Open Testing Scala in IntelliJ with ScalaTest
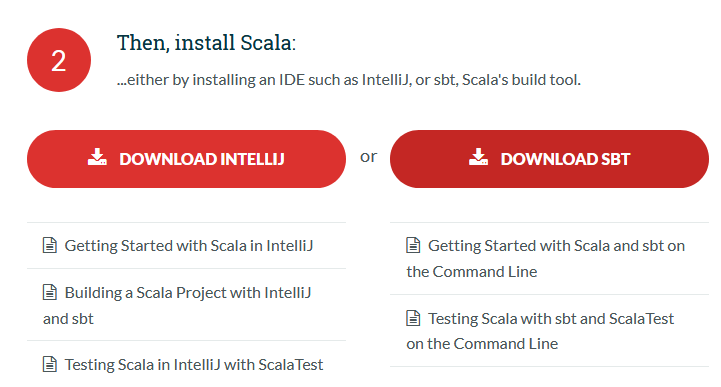 [x=194, y=364]
